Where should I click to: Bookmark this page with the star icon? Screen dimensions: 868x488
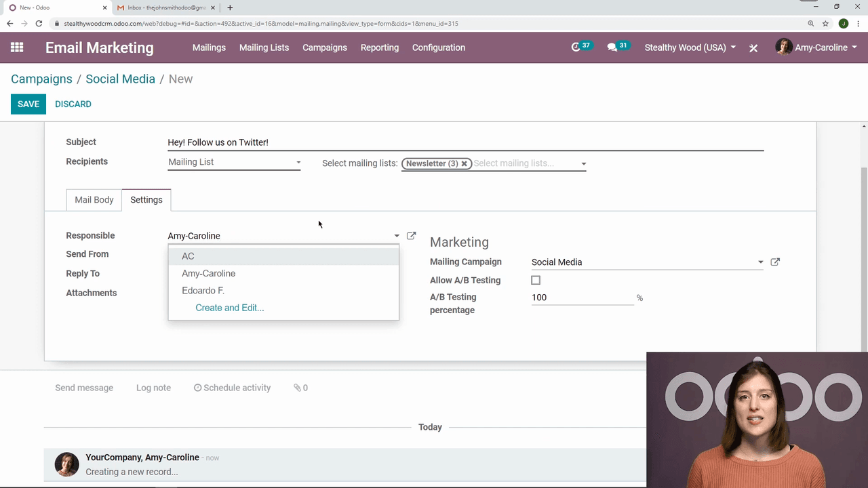(825, 23)
